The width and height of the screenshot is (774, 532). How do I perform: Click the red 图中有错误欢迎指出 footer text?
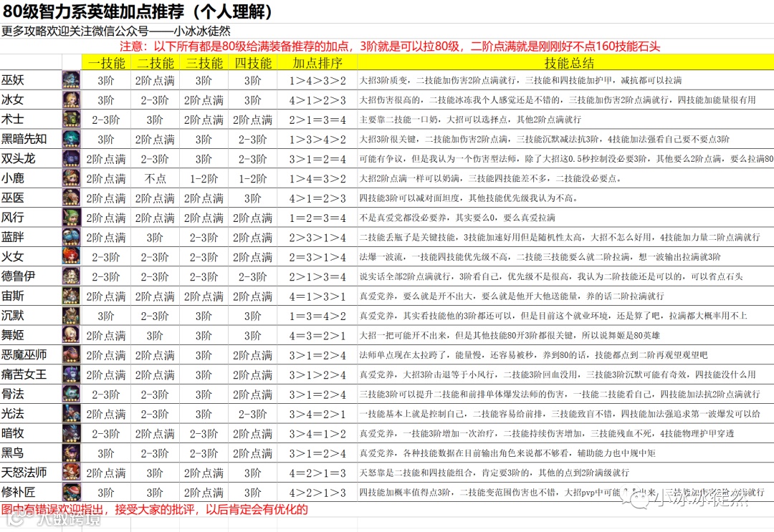point(155,509)
